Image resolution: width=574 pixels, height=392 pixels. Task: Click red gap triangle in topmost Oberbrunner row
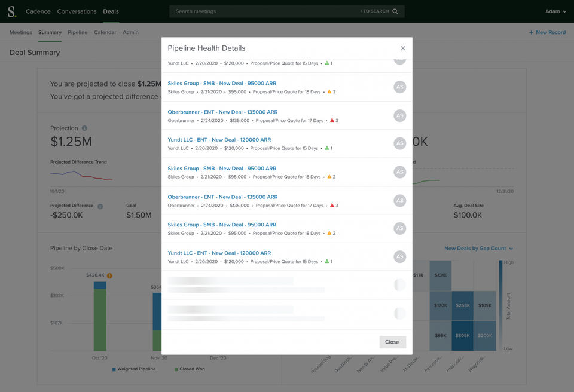[332, 120]
